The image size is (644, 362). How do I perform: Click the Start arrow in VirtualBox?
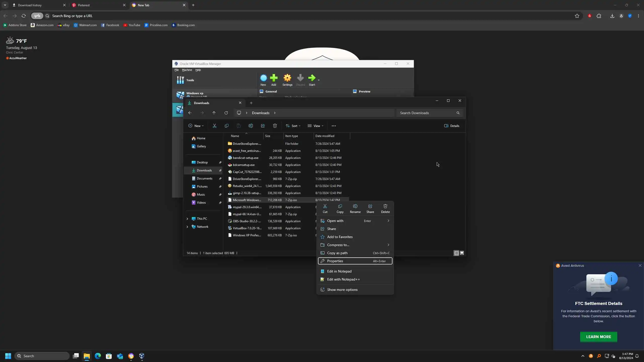tap(312, 78)
